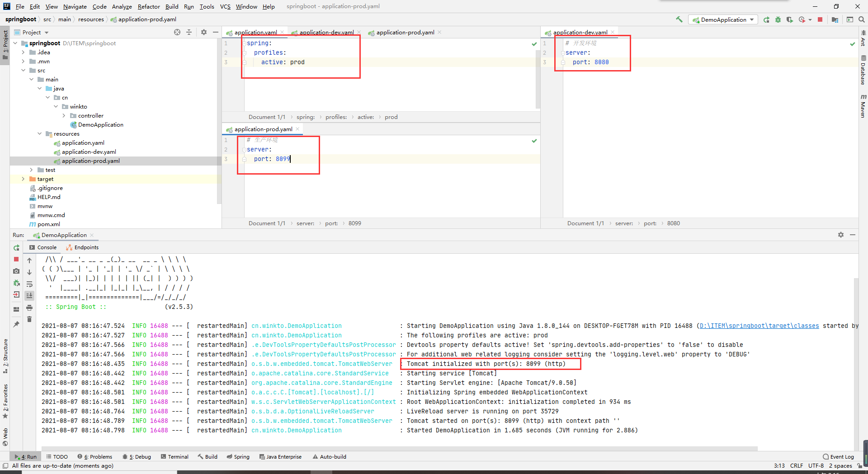Minimize the Run tool window
The width and height of the screenshot is (868, 474).
[853, 235]
